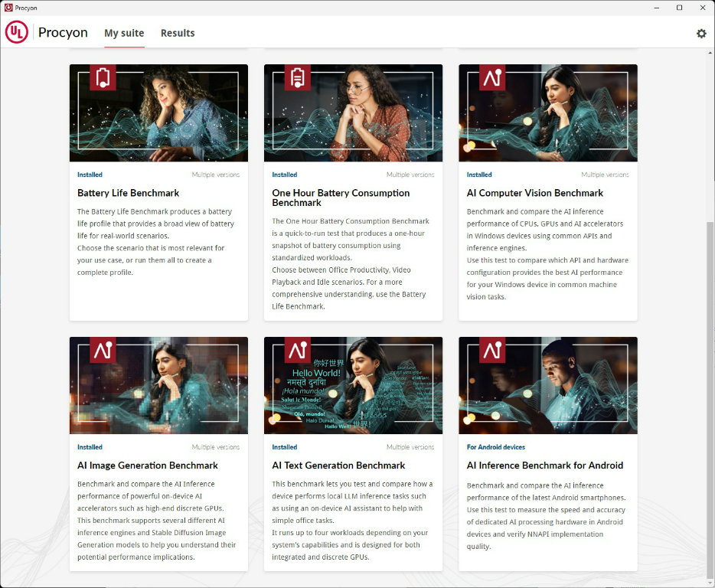This screenshot has height=588, width=715.
Task: Click Installed label on AI Text Generation card
Action: coord(285,447)
